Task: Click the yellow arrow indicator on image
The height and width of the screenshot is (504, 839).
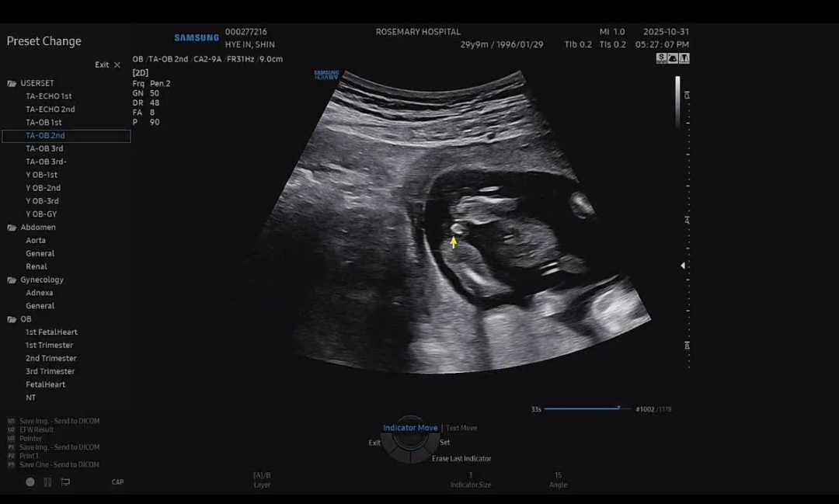Action: 454,242
